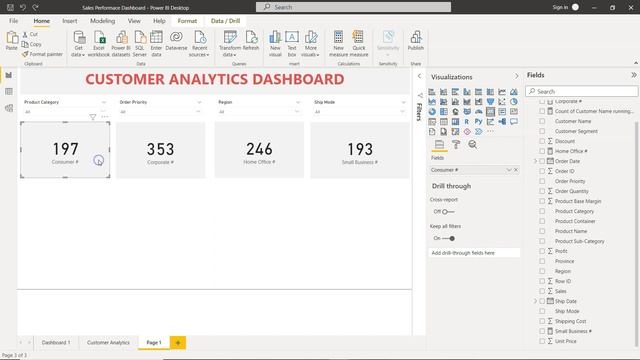Open the Insert ribbon tab

(70, 21)
